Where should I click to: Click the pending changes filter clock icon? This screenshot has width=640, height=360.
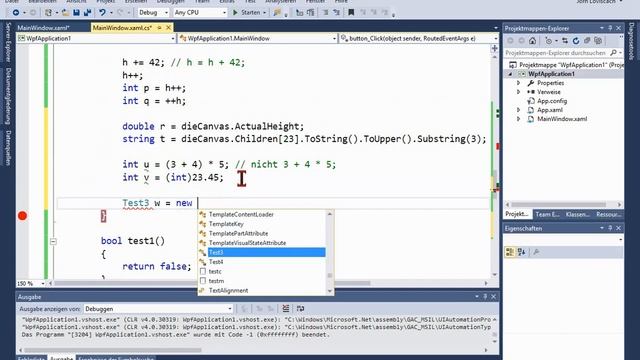point(549,41)
